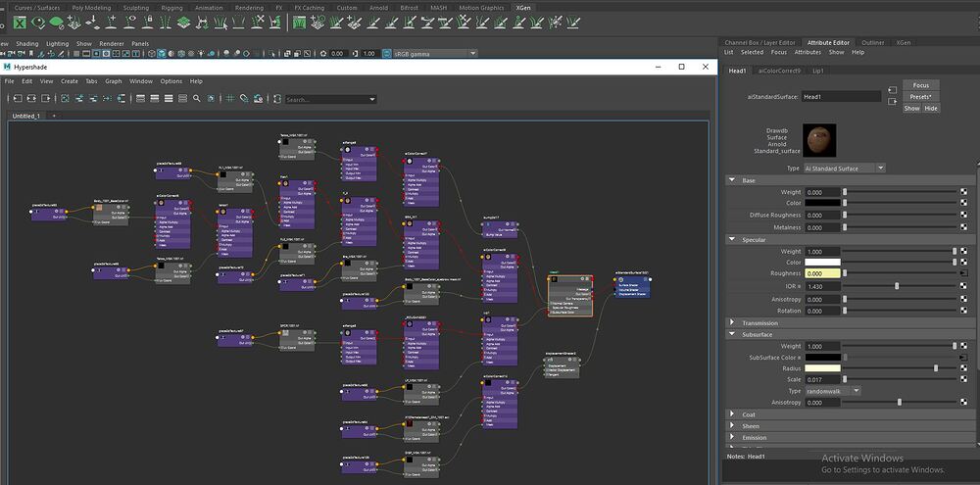Expand the Emission section
The width and height of the screenshot is (980, 485).
pos(732,438)
